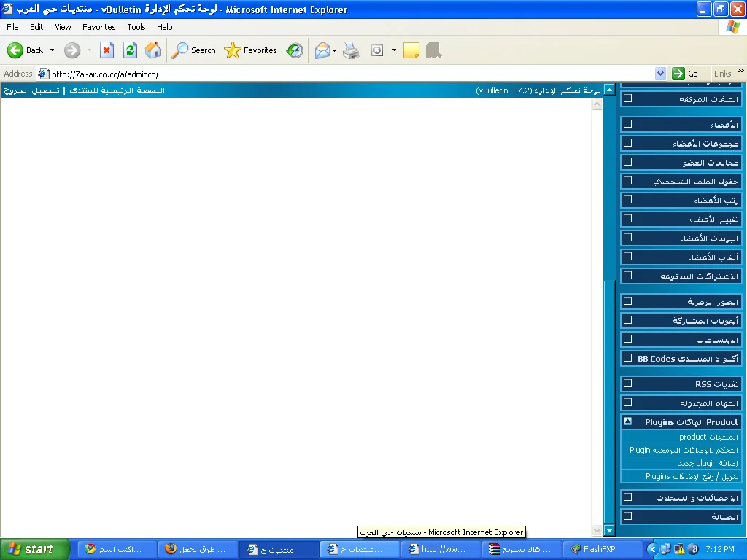Open the Tools menu
747x560 pixels.
coord(136,27)
